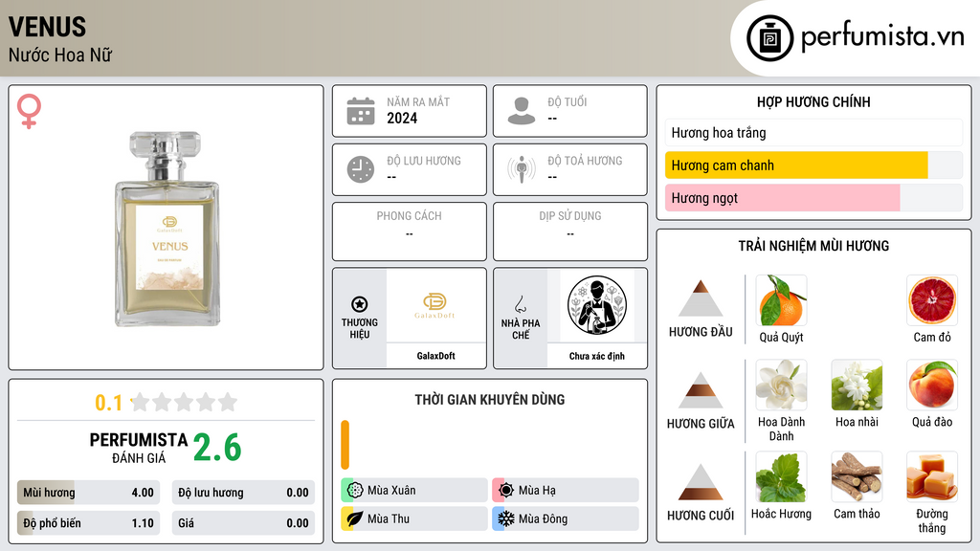Click the Phong cách box

coord(410,231)
